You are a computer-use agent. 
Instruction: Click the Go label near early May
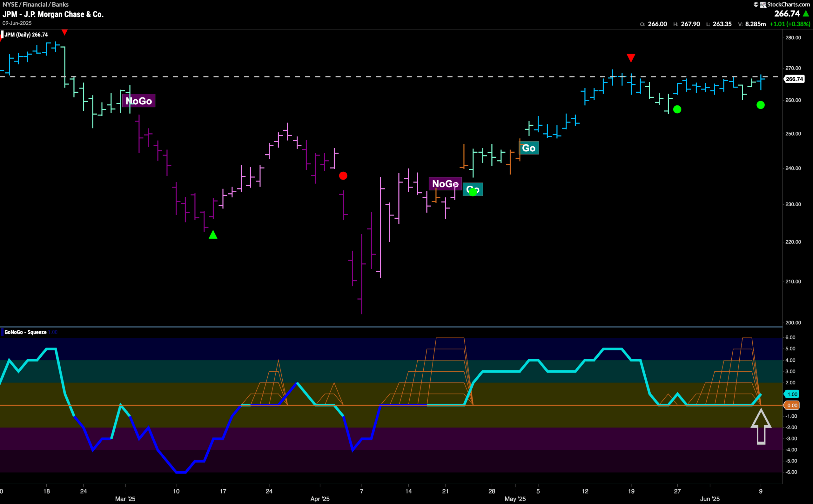pos(529,148)
